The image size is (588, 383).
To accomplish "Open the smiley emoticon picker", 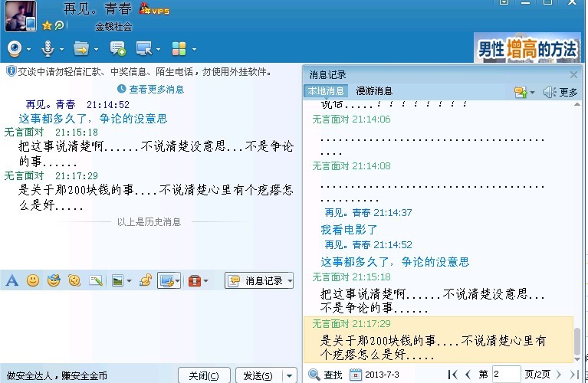I will [32, 281].
